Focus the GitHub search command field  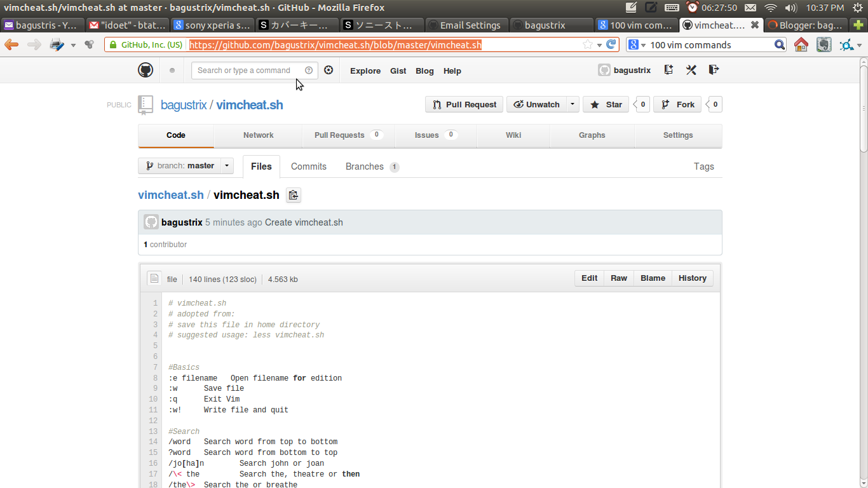[255, 71]
